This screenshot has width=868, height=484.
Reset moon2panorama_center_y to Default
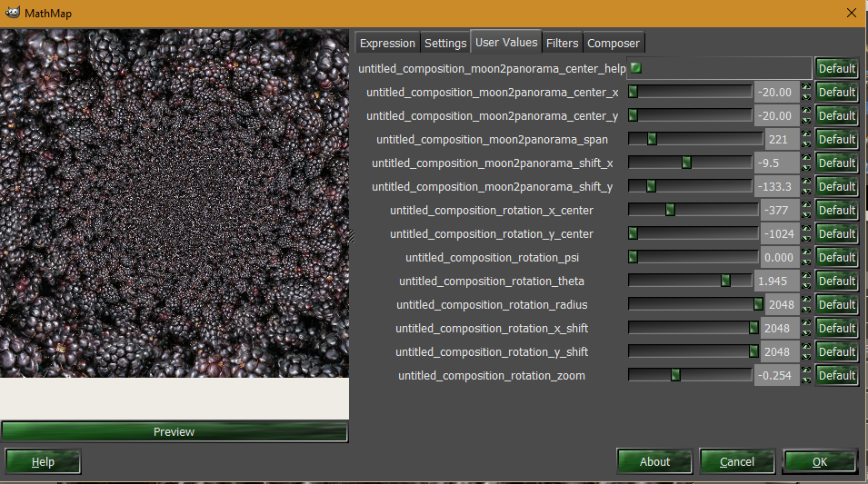coord(836,116)
